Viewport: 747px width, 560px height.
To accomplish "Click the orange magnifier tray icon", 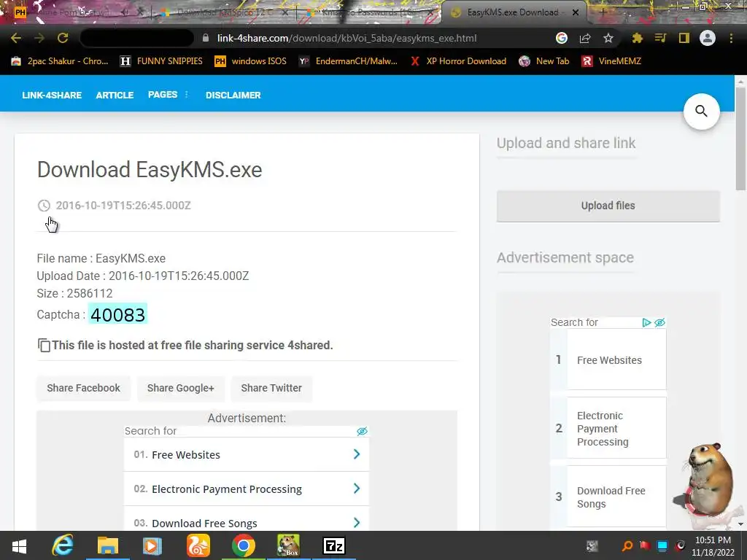I will (x=627, y=545).
